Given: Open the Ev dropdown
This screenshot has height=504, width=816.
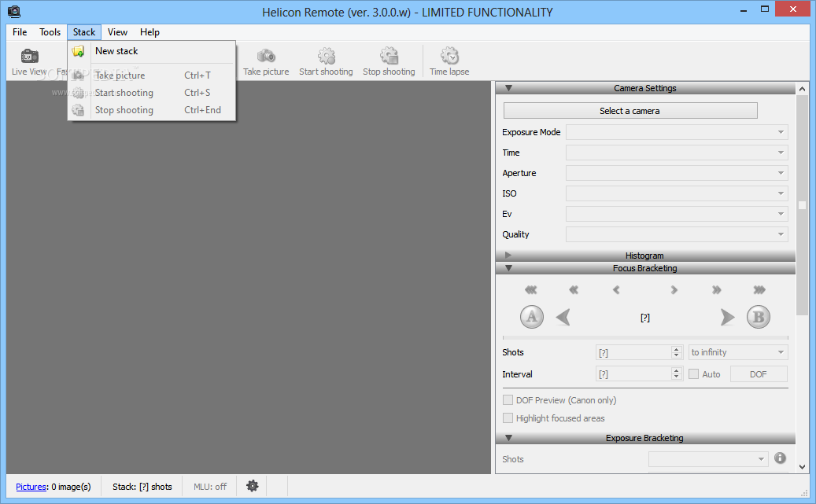Looking at the screenshot, I should click(x=677, y=214).
